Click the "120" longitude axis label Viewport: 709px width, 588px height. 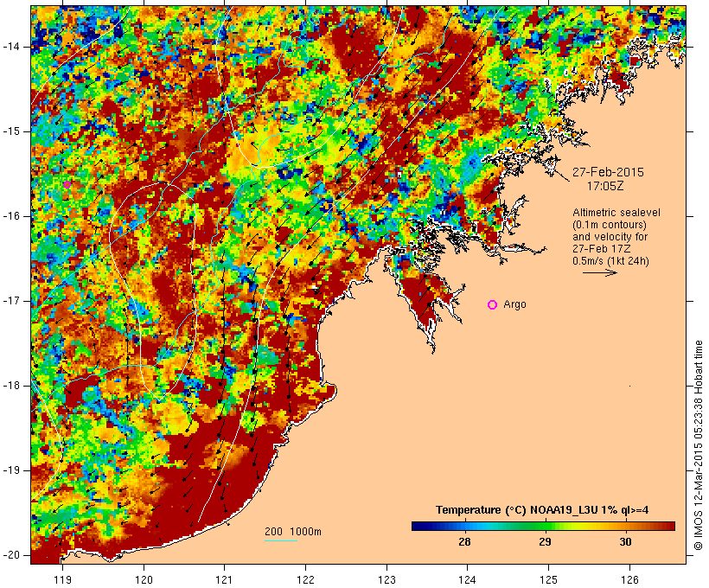click(144, 579)
